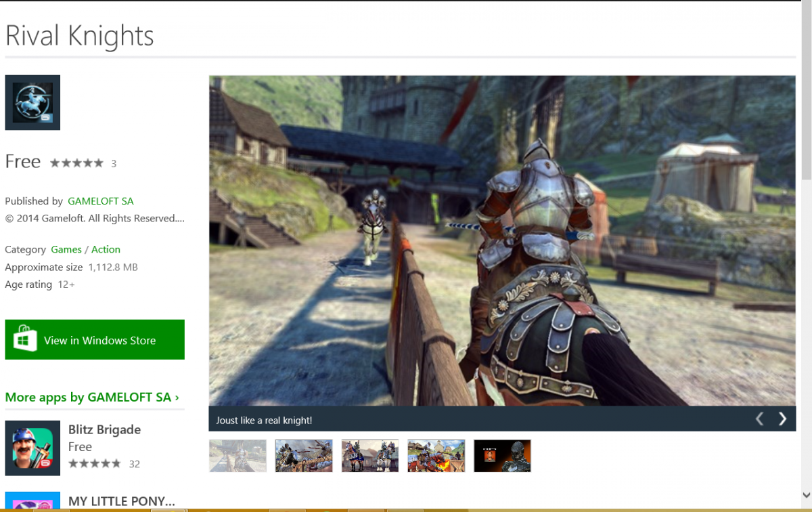Select the second screenshot thumbnail
Image resolution: width=812 pixels, height=512 pixels.
click(x=304, y=456)
